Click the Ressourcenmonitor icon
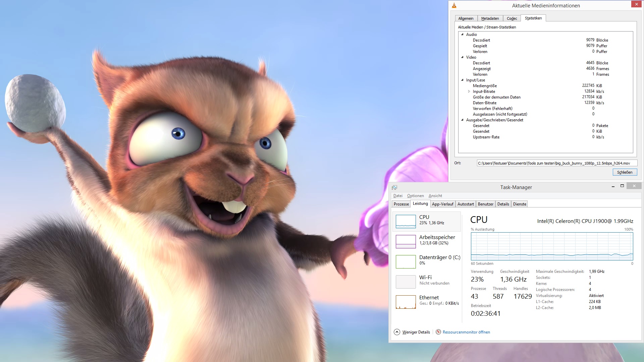This screenshot has height=362, width=644. point(438,332)
